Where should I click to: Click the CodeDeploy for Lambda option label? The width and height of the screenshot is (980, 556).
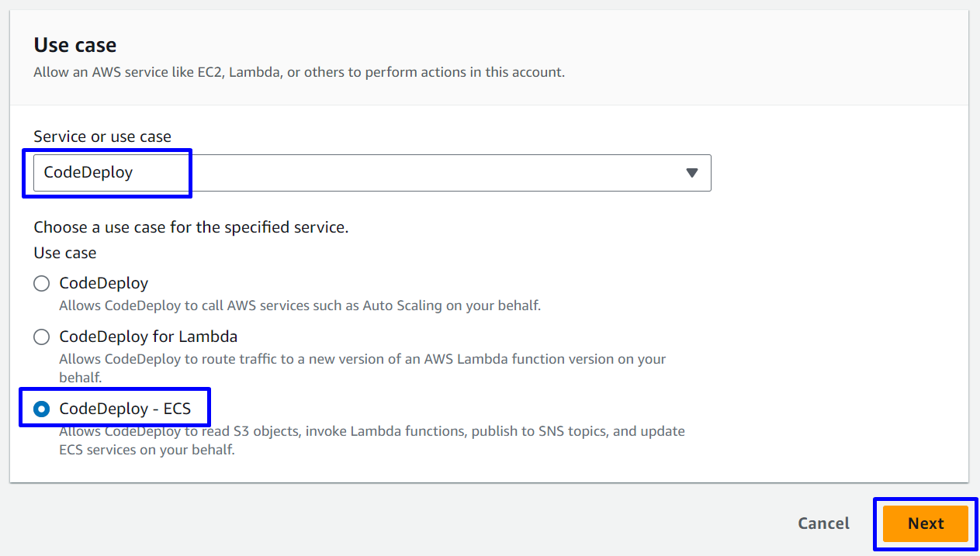pyautogui.click(x=148, y=337)
